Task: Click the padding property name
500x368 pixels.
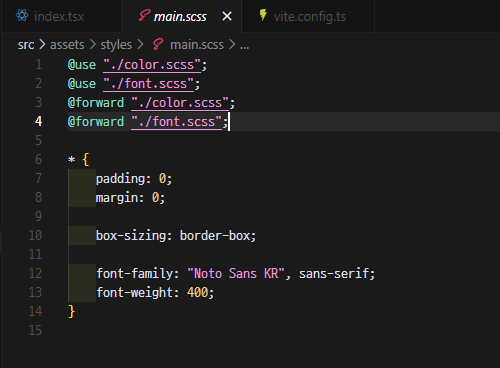Action: click(121, 179)
